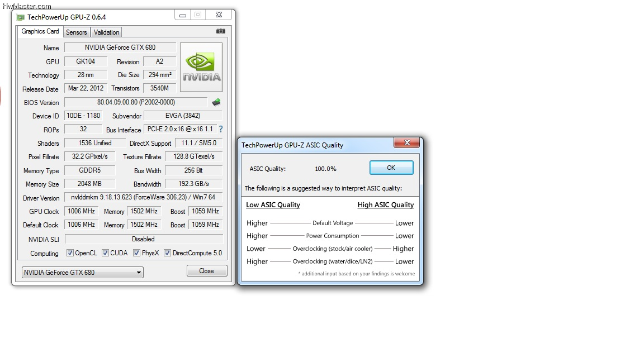
Task: Click the Low ASIC Quality heading
Action: pos(273,205)
